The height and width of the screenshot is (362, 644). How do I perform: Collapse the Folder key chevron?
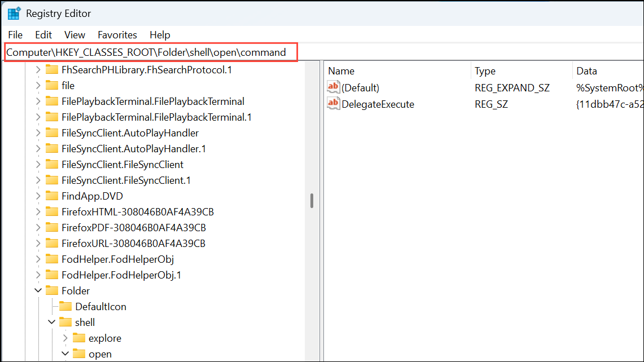coord(38,290)
